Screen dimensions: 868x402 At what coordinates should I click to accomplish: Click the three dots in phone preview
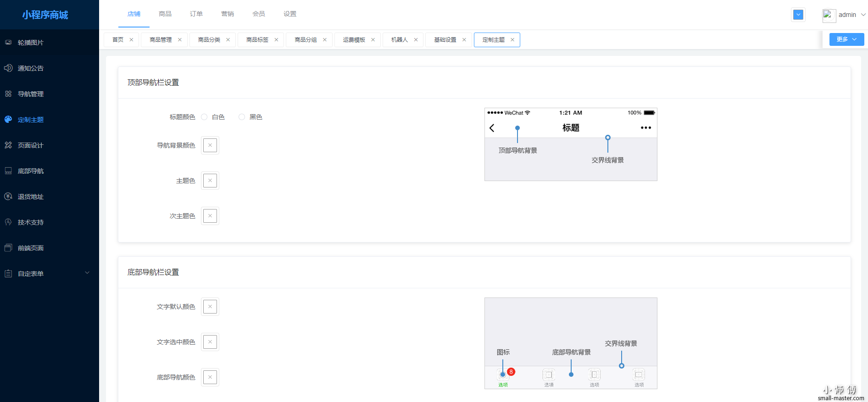coord(646,128)
